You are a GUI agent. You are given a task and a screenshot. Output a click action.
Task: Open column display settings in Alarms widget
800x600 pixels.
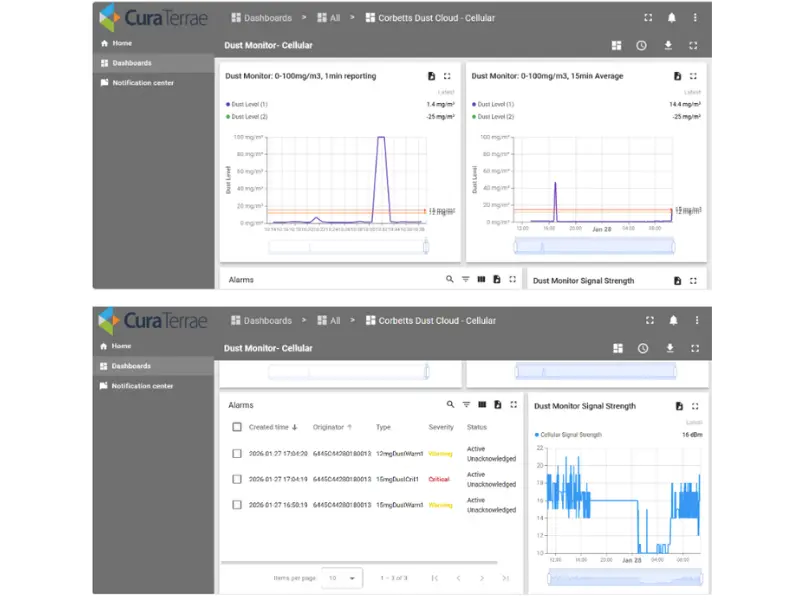[482, 405]
